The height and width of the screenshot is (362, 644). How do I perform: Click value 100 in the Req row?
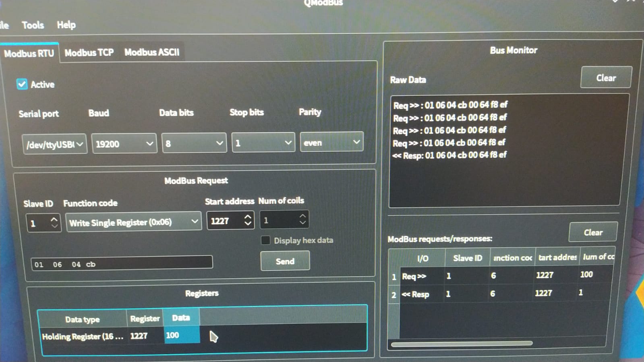tap(586, 274)
